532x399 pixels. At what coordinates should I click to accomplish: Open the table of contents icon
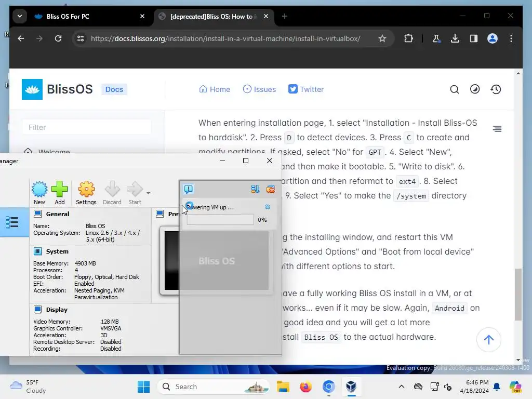tap(497, 129)
